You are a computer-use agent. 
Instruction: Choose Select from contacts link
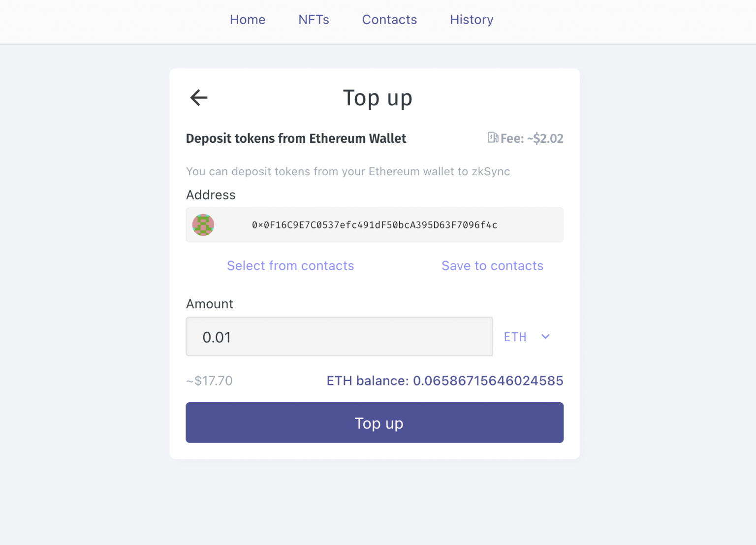click(x=290, y=266)
